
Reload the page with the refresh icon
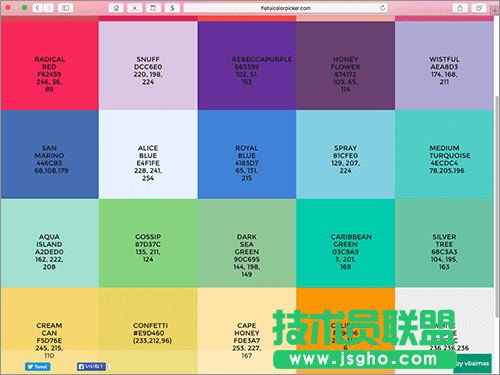tap(382, 8)
